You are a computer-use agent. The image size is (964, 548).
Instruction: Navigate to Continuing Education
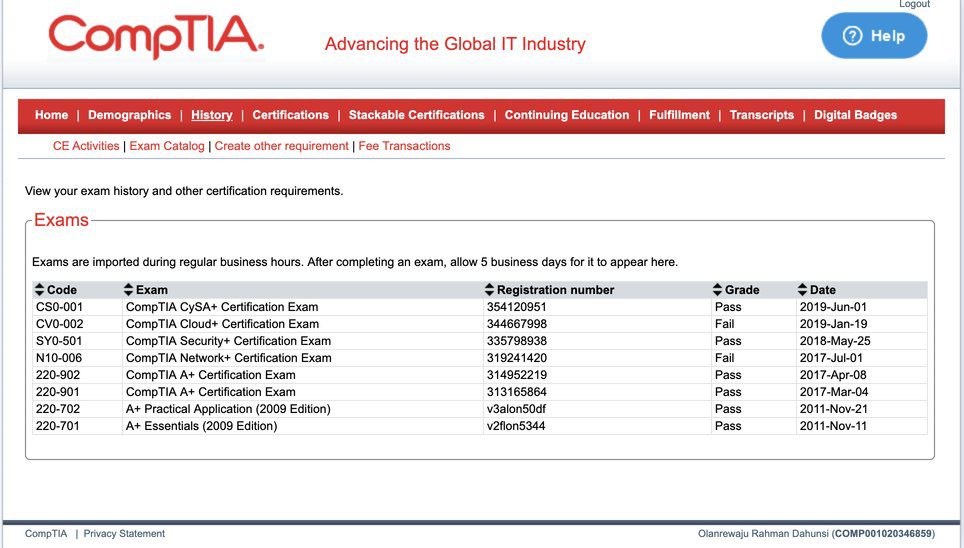coord(567,115)
